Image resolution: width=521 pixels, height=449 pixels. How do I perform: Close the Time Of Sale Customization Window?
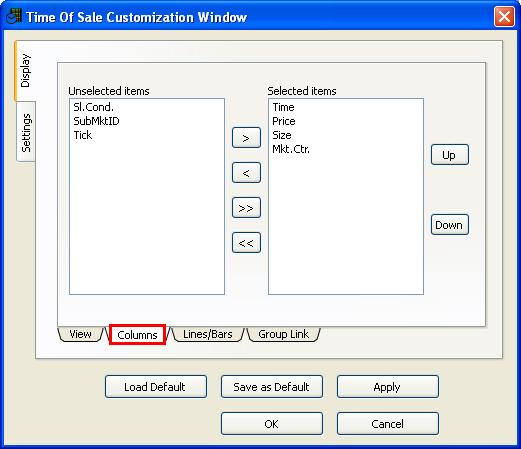point(504,16)
